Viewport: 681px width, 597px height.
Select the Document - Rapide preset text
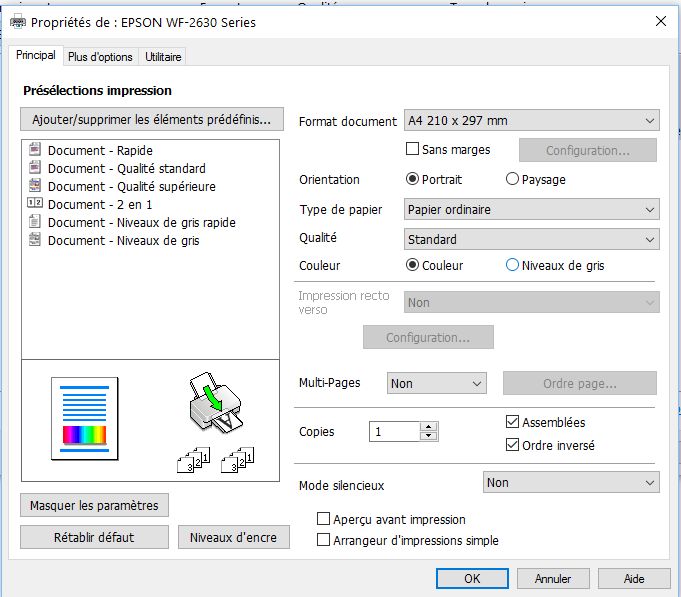point(100,151)
